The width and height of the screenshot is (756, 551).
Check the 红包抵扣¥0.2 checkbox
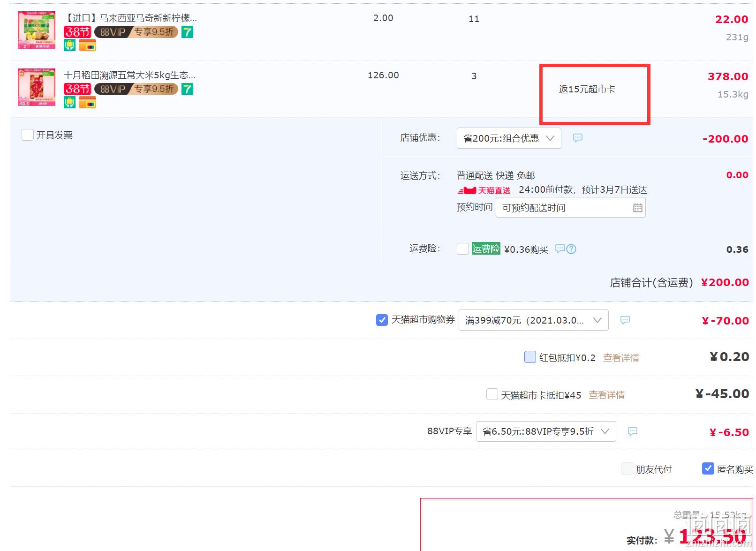point(530,357)
